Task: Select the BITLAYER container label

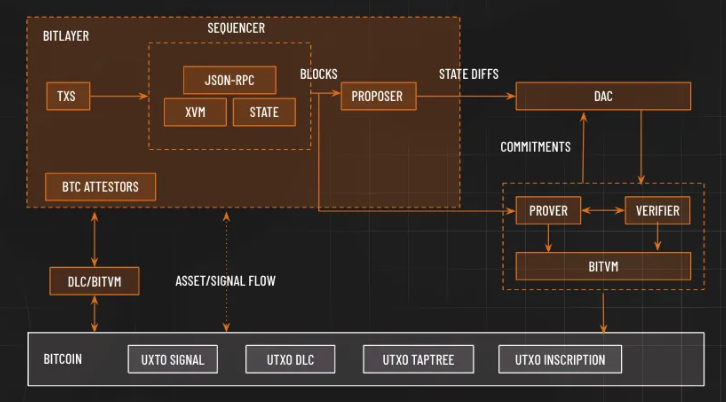Action: [x=68, y=35]
